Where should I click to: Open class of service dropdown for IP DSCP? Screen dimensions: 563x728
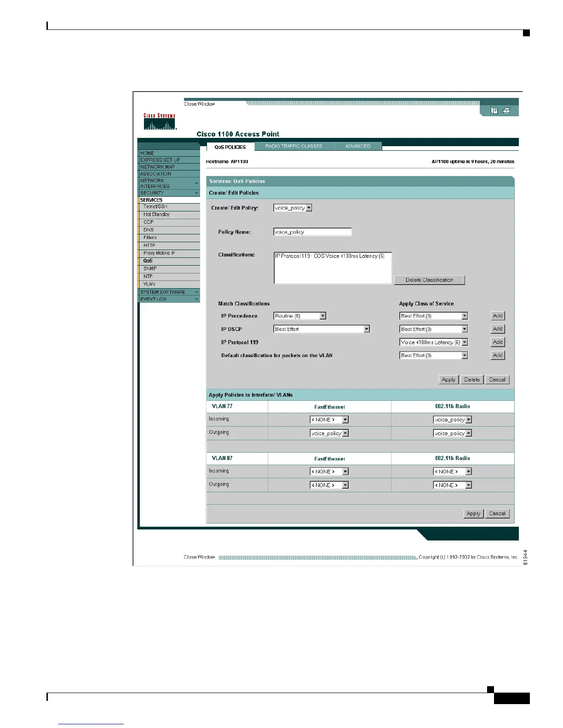pos(433,329)
